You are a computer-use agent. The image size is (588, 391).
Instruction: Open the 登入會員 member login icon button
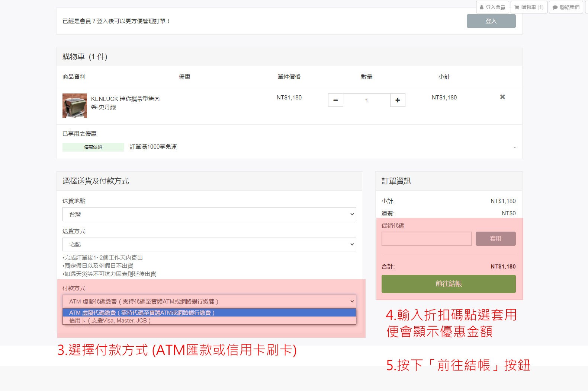[492, 7]
